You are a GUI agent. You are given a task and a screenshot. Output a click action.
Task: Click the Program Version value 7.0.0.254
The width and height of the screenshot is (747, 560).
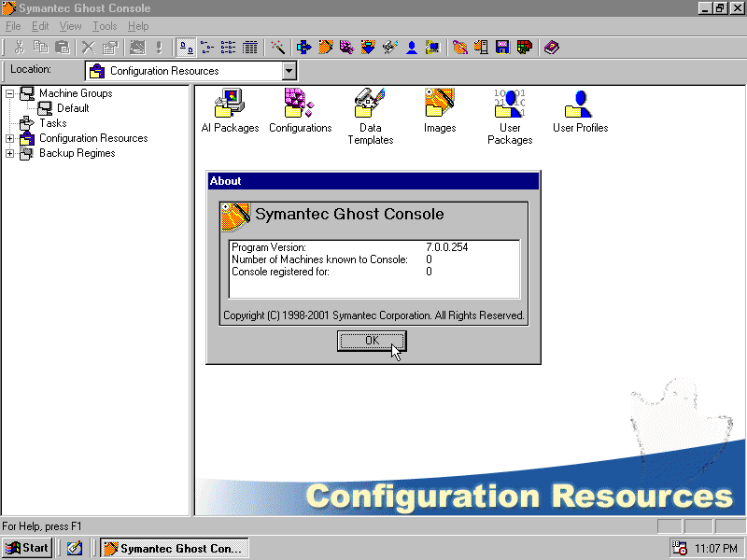click(447, 247)
